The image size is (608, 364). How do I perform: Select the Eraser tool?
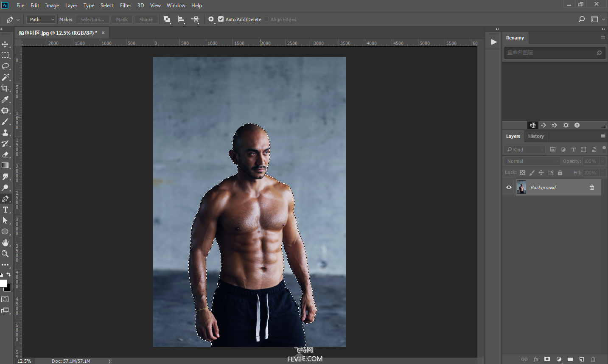(x=5, y=154)
